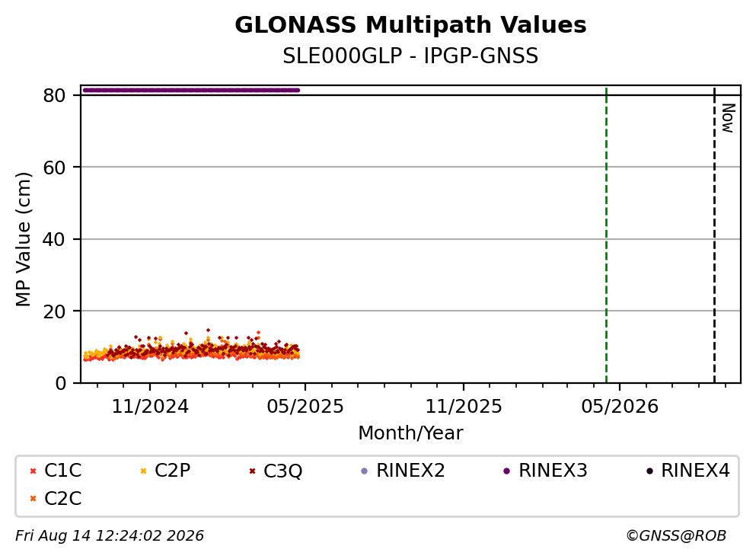Click the MP Value (cm) axis label
The width and height of the screenshot is (756, 559).
click(23, 239)
